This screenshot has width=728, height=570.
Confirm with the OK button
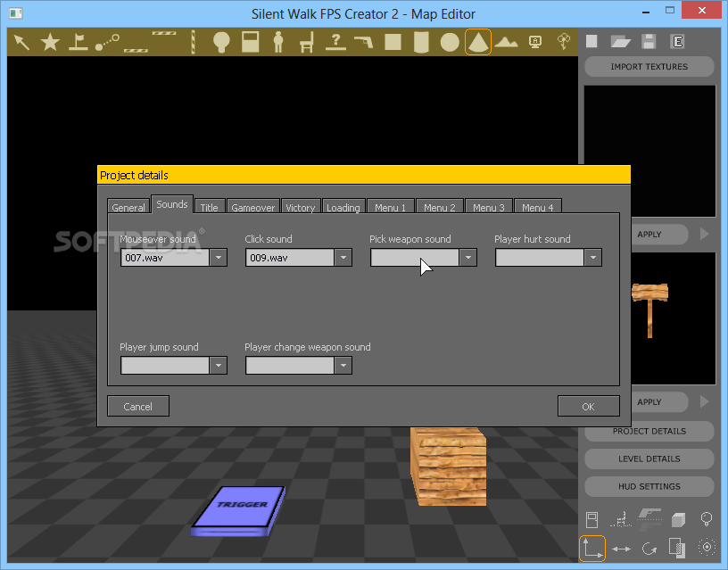click(x=588, y=406)
